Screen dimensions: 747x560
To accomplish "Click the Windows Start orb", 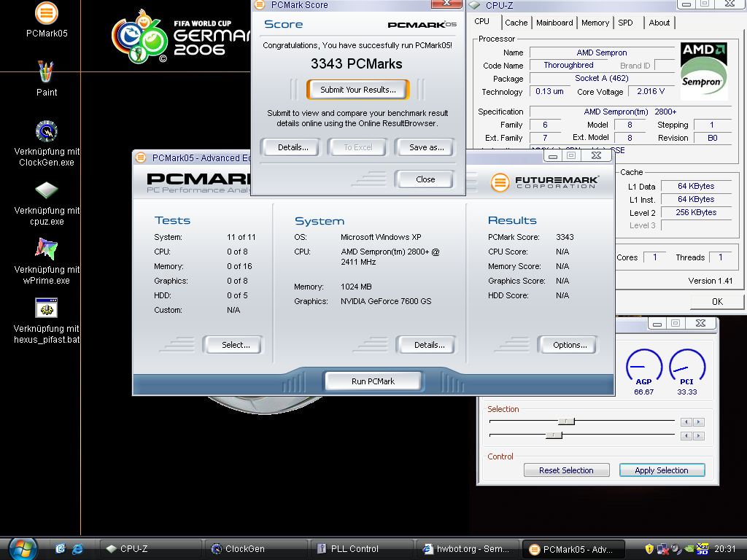I will pyautogui.click(x=23, y=549).
